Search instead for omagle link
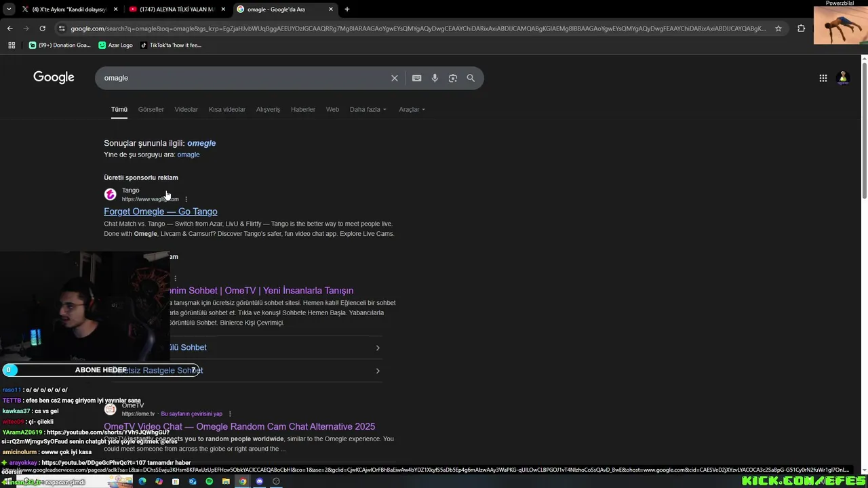This screenshot has height=488, width=868. pyautogui.click(x=189, y=155)
